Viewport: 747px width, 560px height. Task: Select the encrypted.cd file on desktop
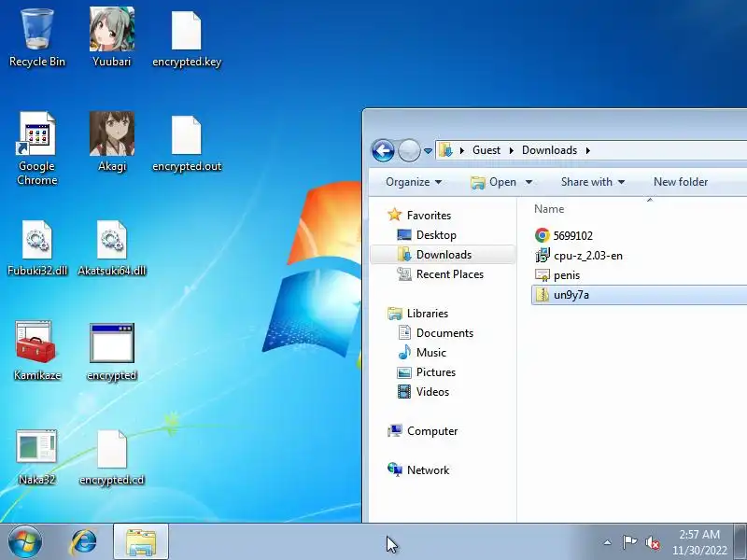[x=111, y=457]
